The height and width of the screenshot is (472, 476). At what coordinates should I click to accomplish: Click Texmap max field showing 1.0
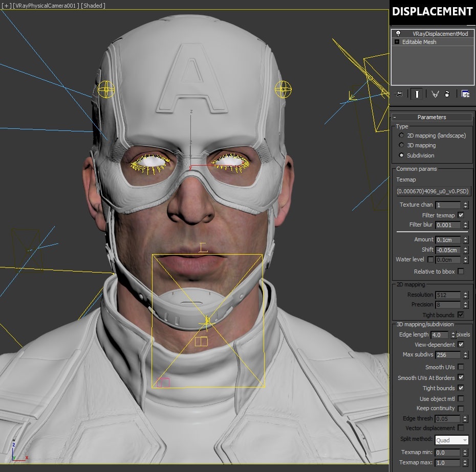pyautogui.click(x=448, y=463)
